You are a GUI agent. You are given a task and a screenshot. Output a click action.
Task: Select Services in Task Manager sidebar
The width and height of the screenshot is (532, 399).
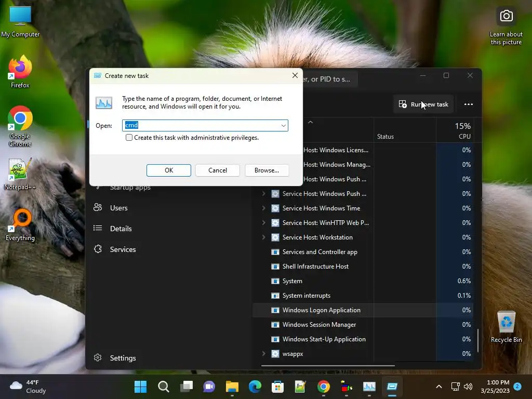[123, 249]
